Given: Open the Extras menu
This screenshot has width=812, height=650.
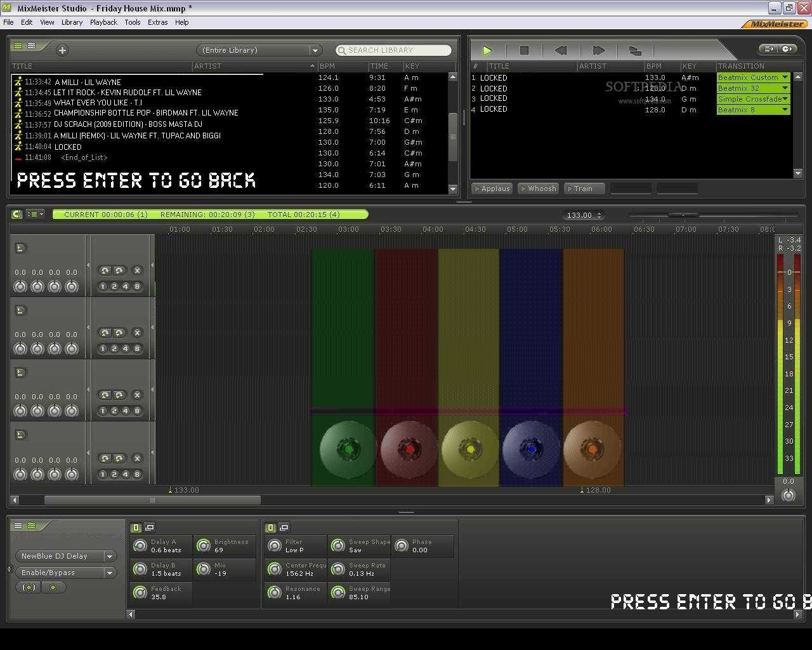Looking at the screenshot, I should 158,22.
